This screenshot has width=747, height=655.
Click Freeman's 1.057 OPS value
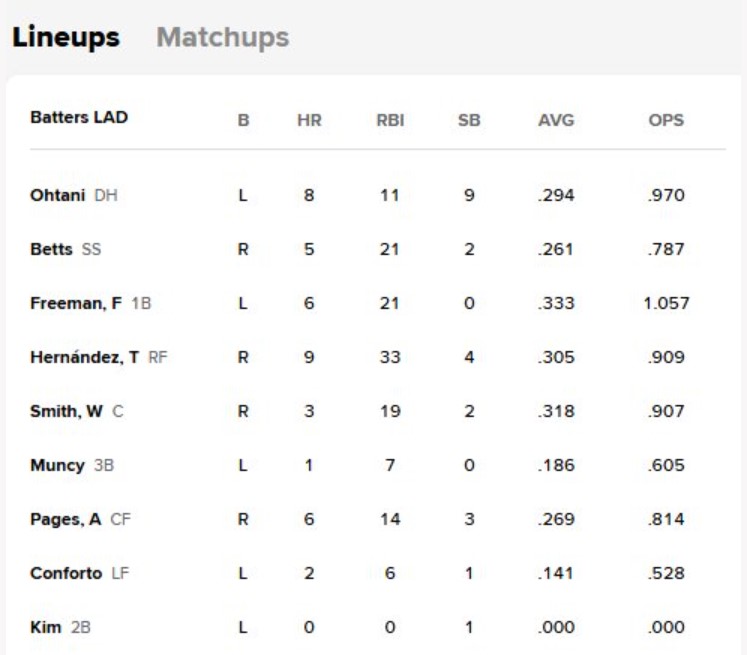coord(666,304)
